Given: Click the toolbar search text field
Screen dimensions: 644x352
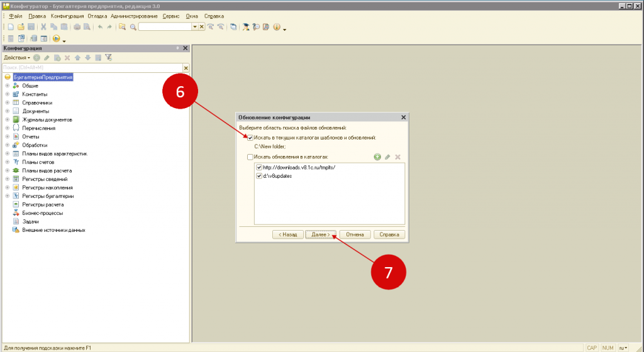Looking at the screenshot, I should (x=165, y=27).
